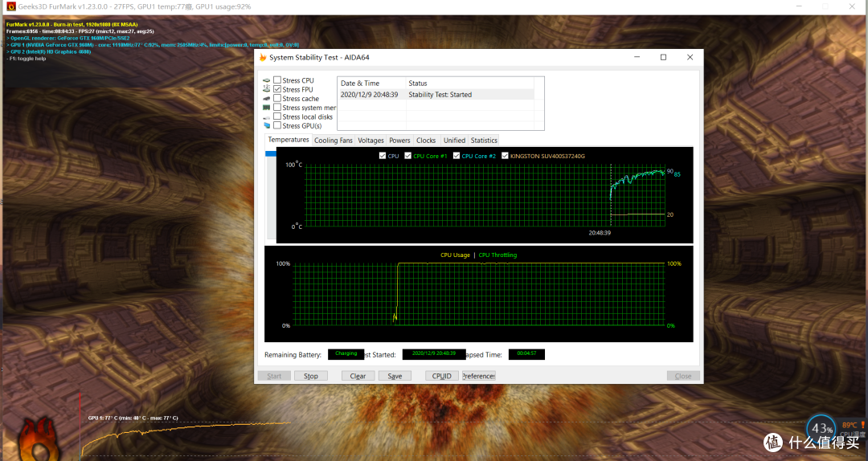The width and height of the screenshot is (868, 461).
Task: Hide the CPU temperature graph line
Action: pyautogui.click(x=383, y=156)
